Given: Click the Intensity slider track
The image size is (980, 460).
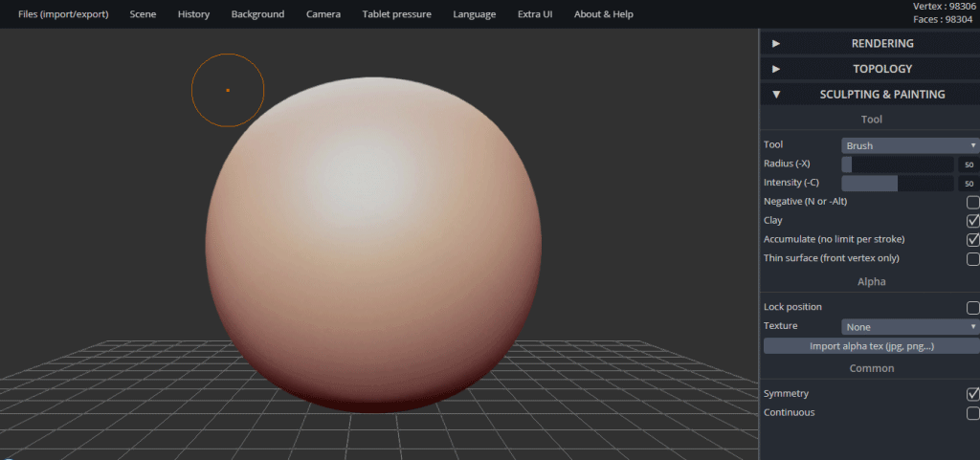Looking at the screenshot, I should tap(898, 184).
